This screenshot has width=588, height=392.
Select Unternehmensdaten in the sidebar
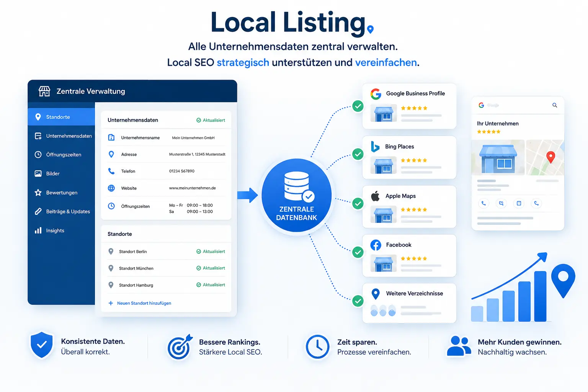(x=61, y=136)
